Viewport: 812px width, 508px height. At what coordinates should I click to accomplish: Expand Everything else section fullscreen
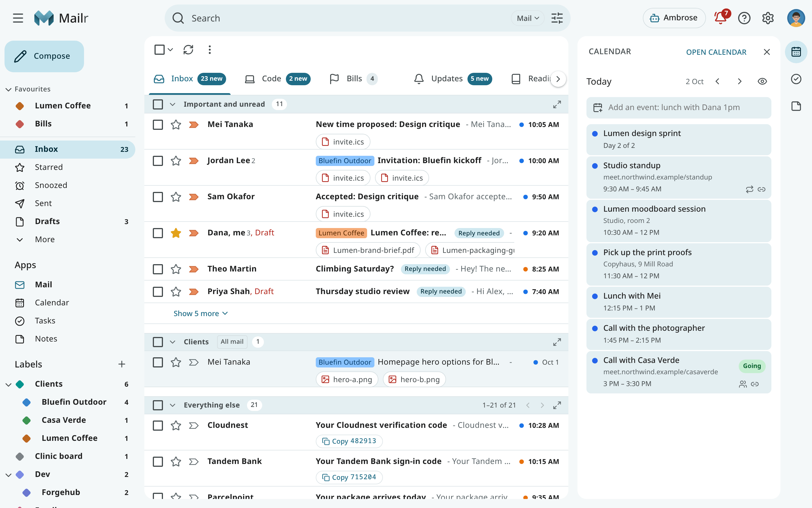557,405
